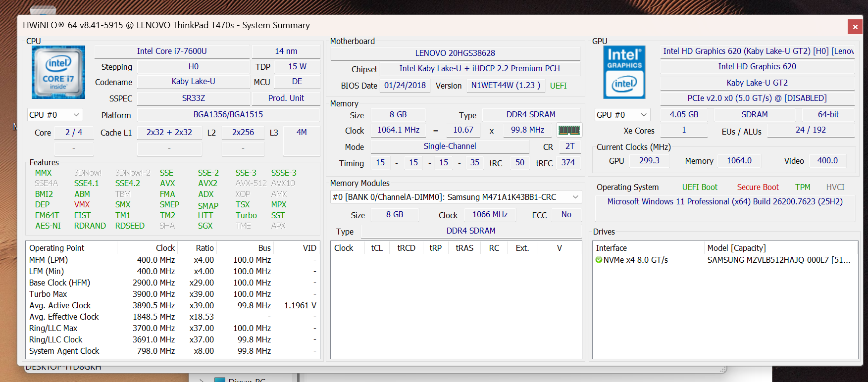
Task: Click the Intel Kaby Lake-U chipset field
Action: [480, 69]
